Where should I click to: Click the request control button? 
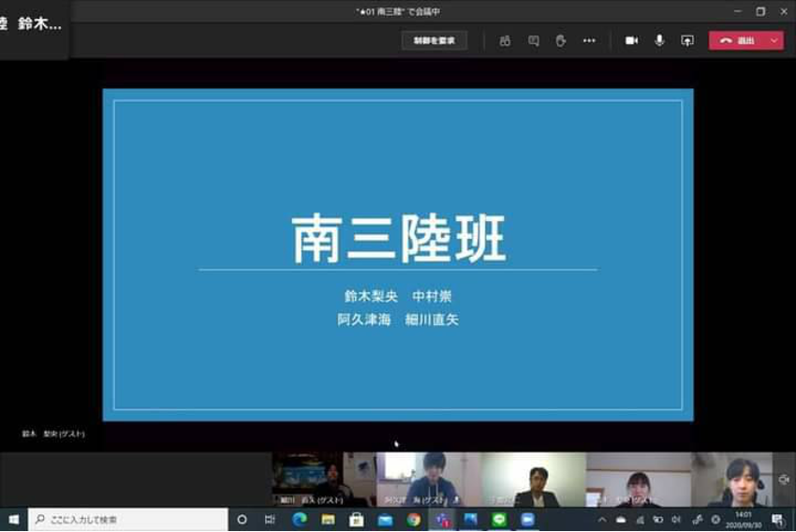[434, 40]
